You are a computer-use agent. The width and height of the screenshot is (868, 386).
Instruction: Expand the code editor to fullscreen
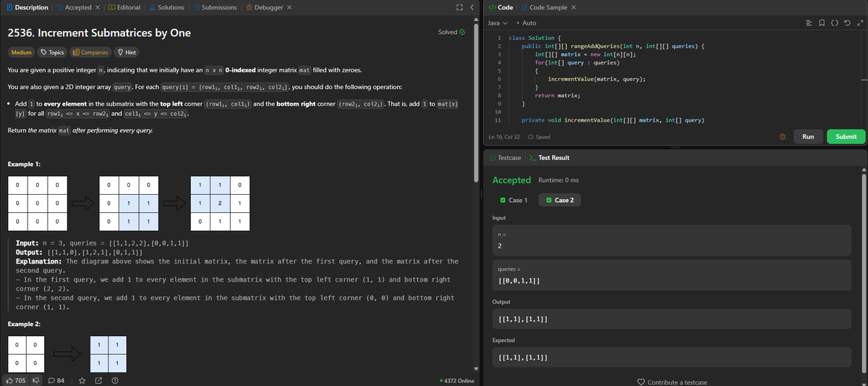(859, 23)
